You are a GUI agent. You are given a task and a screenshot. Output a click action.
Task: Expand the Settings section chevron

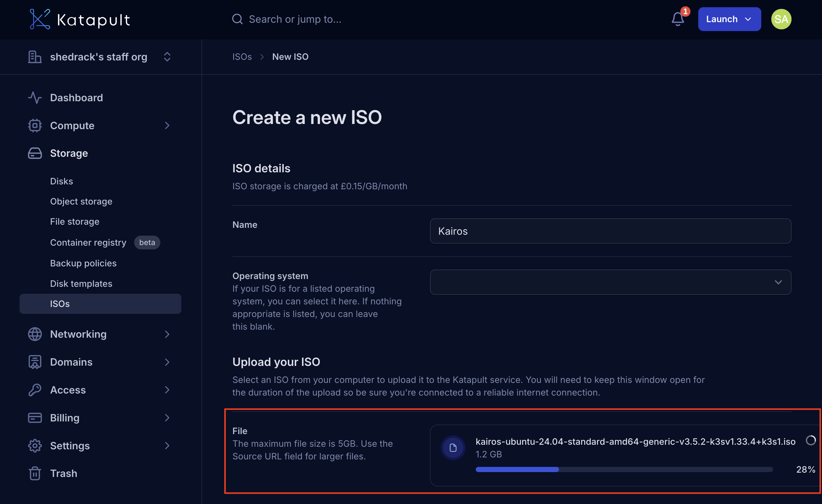point(167,446)
